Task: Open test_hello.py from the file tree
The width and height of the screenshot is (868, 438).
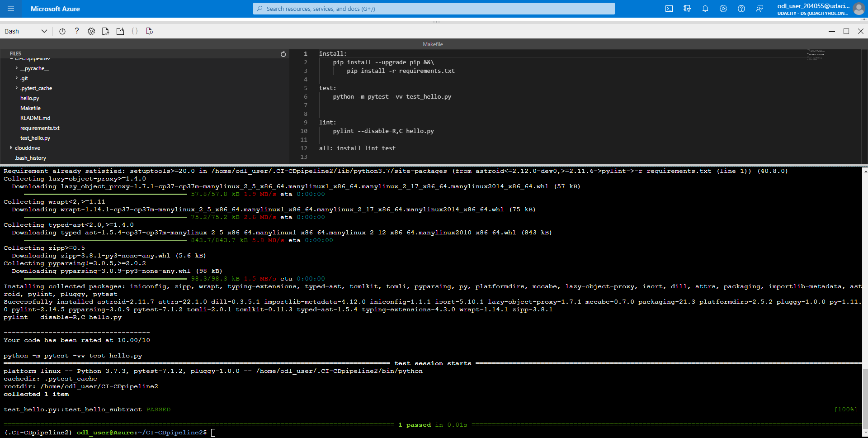Action: pos(35,138)
